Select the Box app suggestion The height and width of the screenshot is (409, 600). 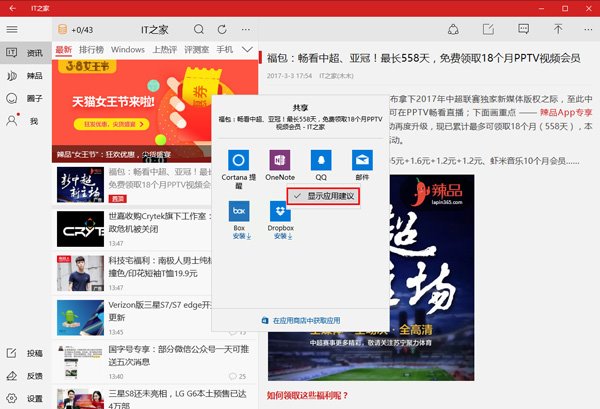(239, 215)
